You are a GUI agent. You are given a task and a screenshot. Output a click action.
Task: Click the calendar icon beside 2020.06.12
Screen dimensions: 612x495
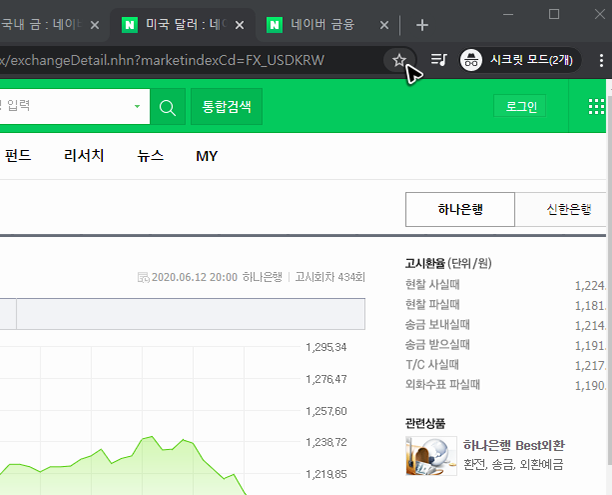pos(143,278)
